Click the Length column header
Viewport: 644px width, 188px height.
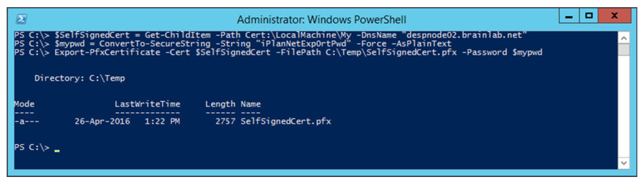coord(220,104)
